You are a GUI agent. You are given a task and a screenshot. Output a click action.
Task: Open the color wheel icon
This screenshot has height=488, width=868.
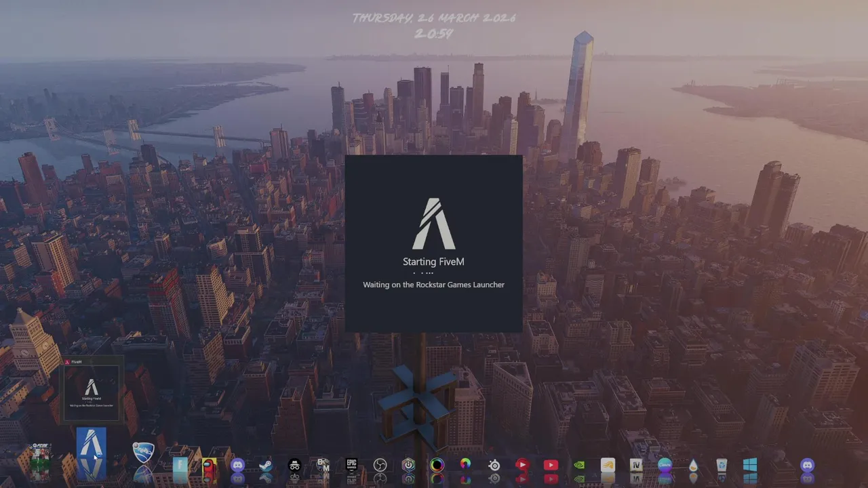pyautogui.click(x=465, y=465)
